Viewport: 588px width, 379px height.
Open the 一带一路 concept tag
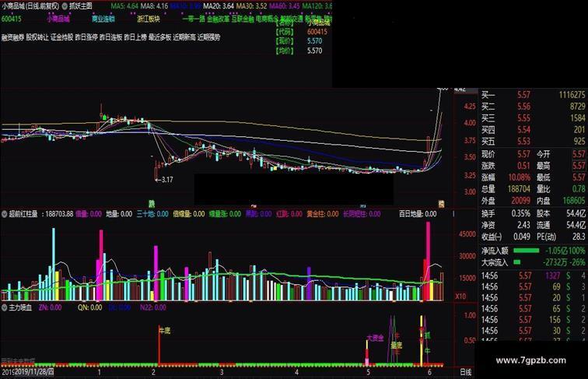194,19
